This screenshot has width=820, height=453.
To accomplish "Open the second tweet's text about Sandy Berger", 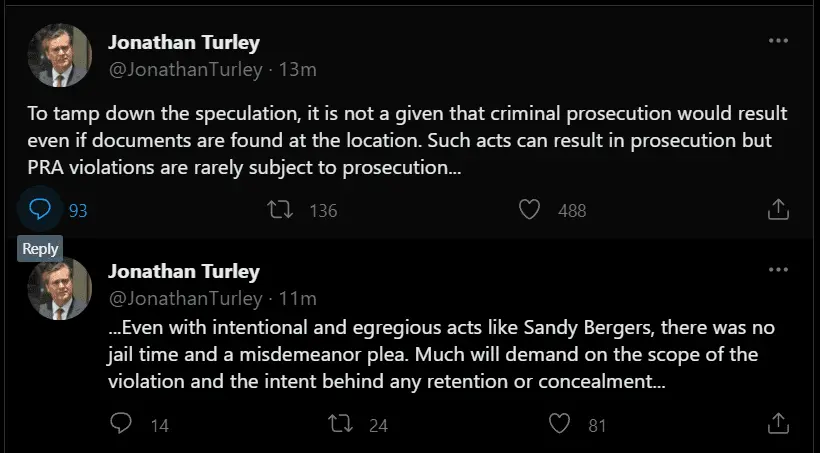I will click(x=440, y=355).
